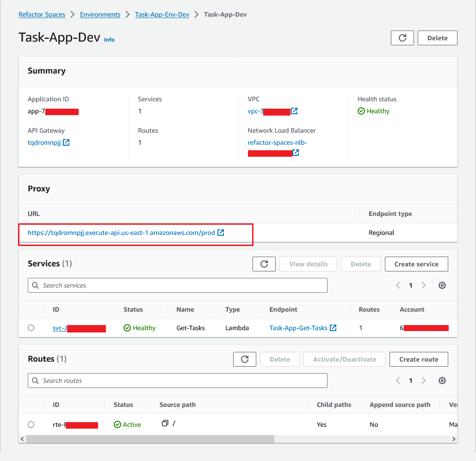Open Task-App-Env-Dev breadcrumb link
Screen dimensions: 476x461
[162, 15]
